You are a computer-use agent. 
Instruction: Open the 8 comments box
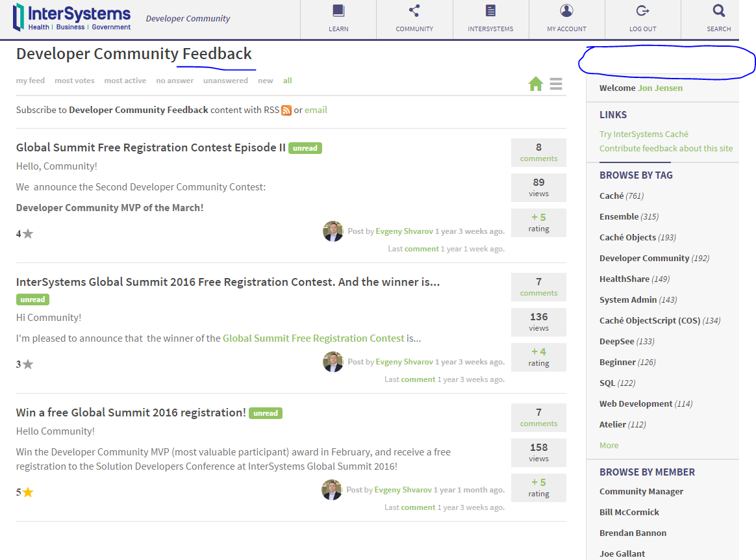tap(538, 153)
